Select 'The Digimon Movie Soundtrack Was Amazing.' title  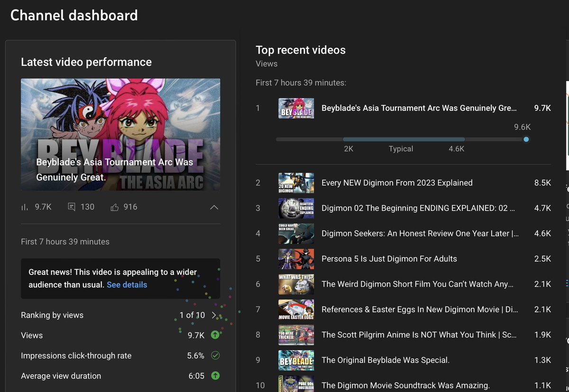click(x=405, y=385)
